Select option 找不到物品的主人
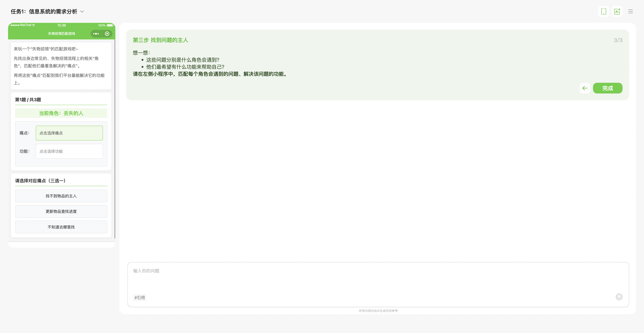The height and width of the screenshot is (333, 644). [x=61, y=196]
